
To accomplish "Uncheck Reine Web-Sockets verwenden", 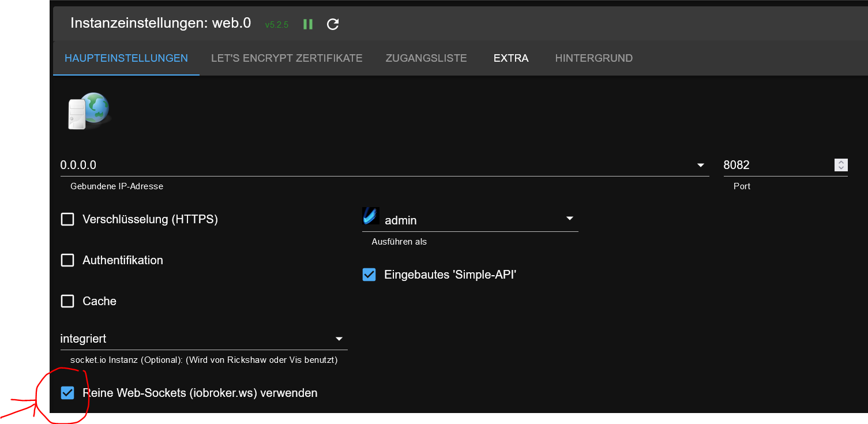I will (x=67, y=393).
